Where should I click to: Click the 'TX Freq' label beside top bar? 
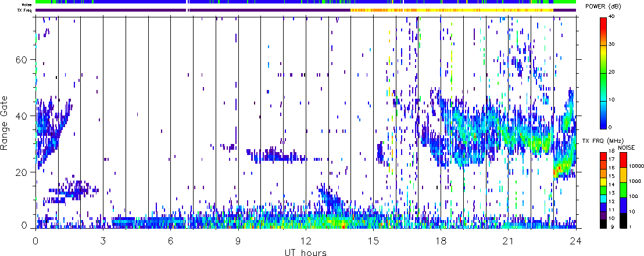click(26, 10)
